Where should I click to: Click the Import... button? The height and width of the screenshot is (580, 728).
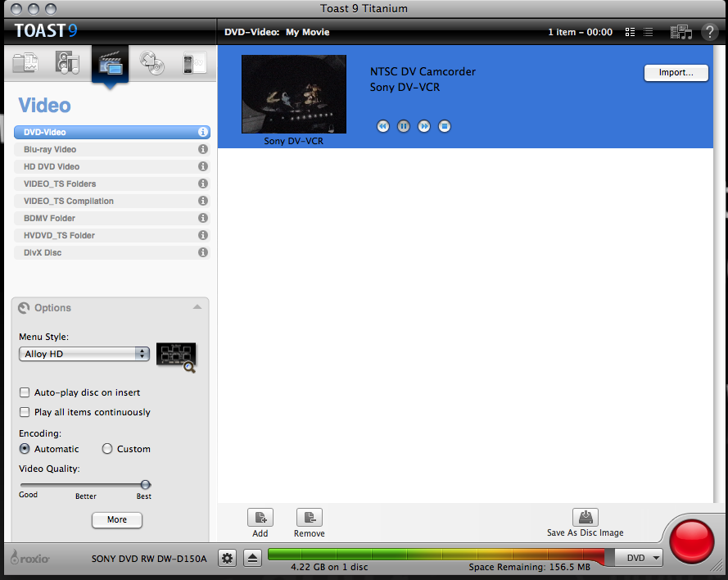[676, 72]
